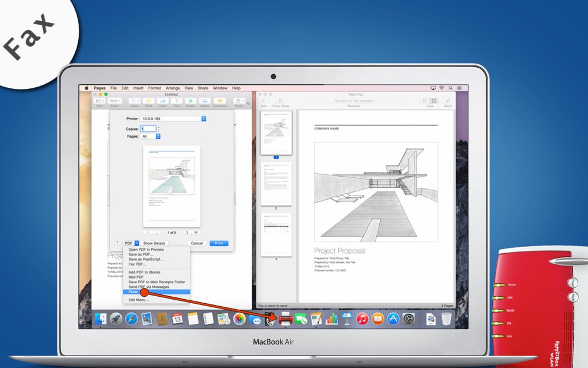Open the PDF dropdown button

(x=131, y=243)
